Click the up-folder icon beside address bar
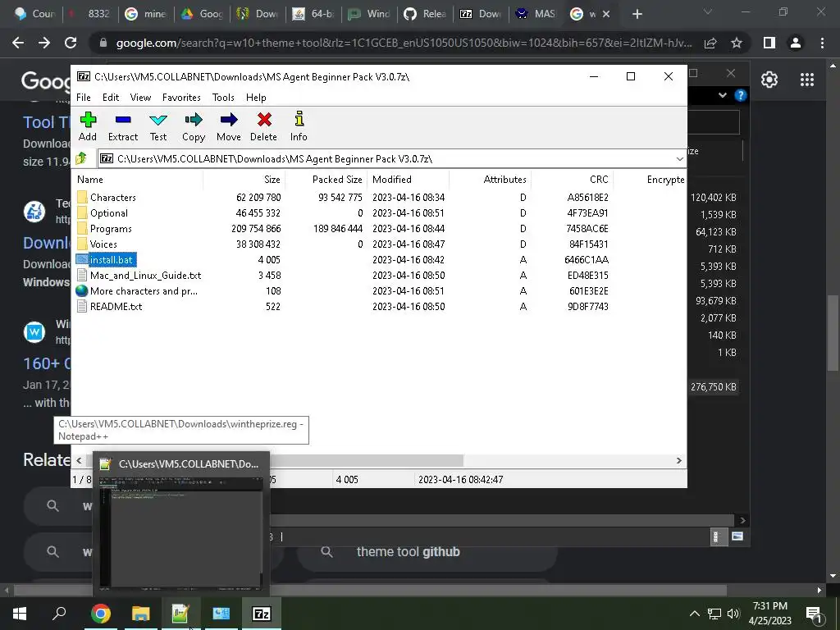 [x=81, y=158]
